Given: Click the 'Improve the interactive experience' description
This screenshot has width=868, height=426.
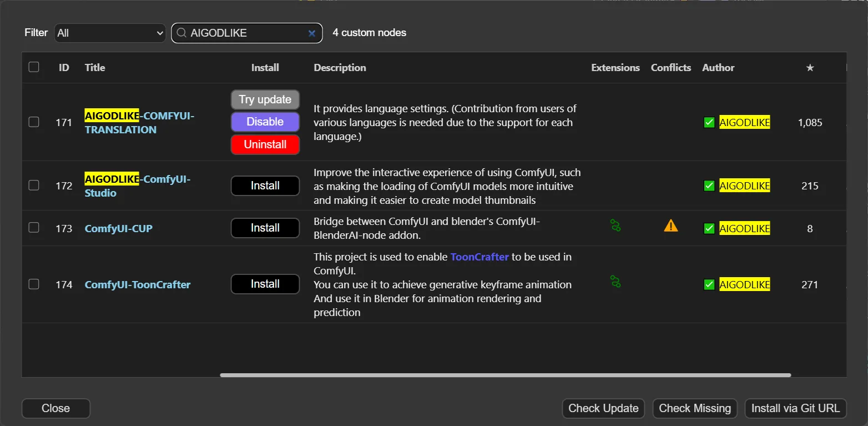Looking at the screenshot, I should [447, 186].
